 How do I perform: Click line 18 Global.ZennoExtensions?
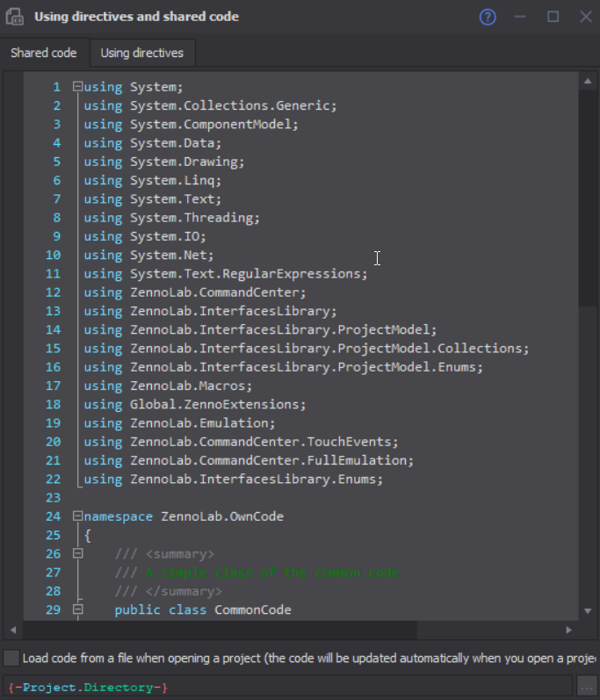coord(218,405)
